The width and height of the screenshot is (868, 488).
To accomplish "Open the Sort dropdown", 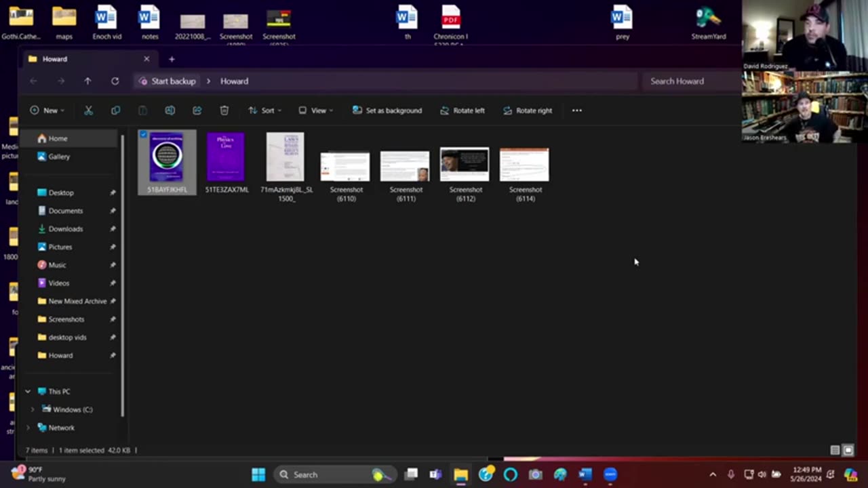I will 264,110.
